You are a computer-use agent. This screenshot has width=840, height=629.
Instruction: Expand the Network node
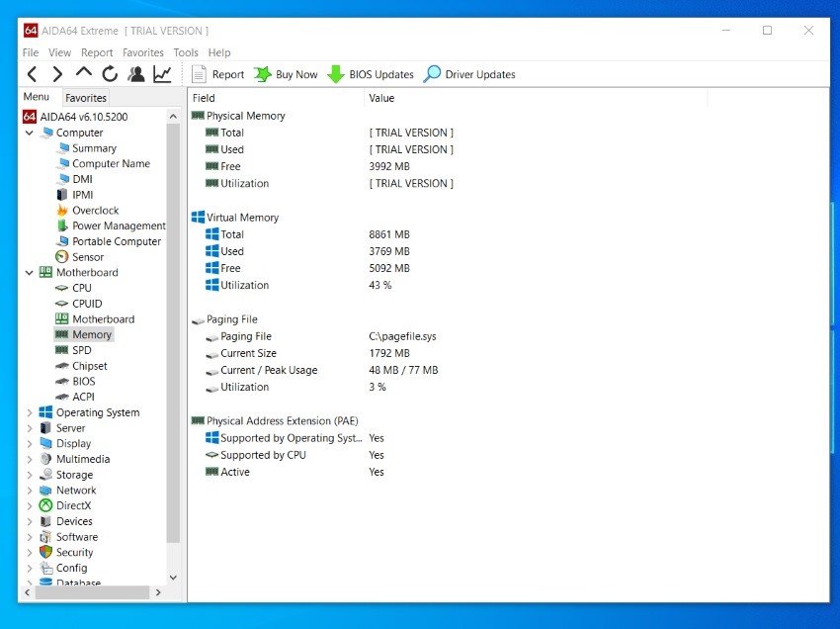[x=30, y=491]
